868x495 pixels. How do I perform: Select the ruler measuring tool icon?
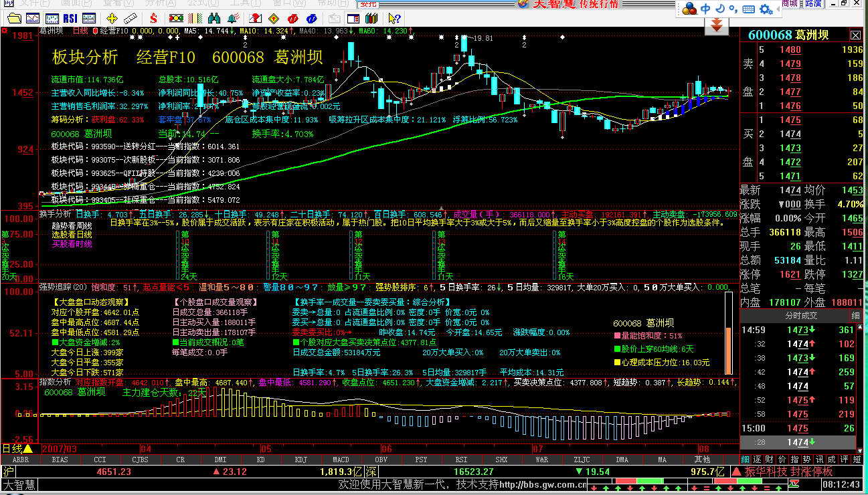[131, 18]
